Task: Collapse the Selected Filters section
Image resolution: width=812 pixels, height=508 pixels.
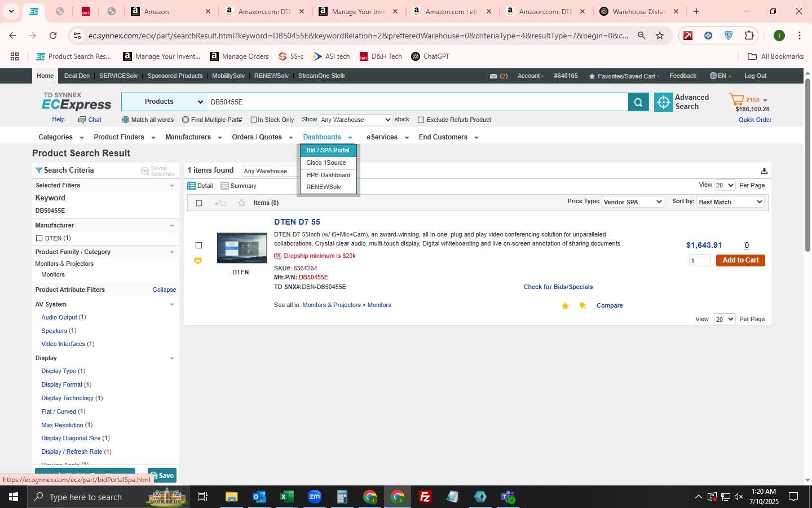Action: pos(172,186)
